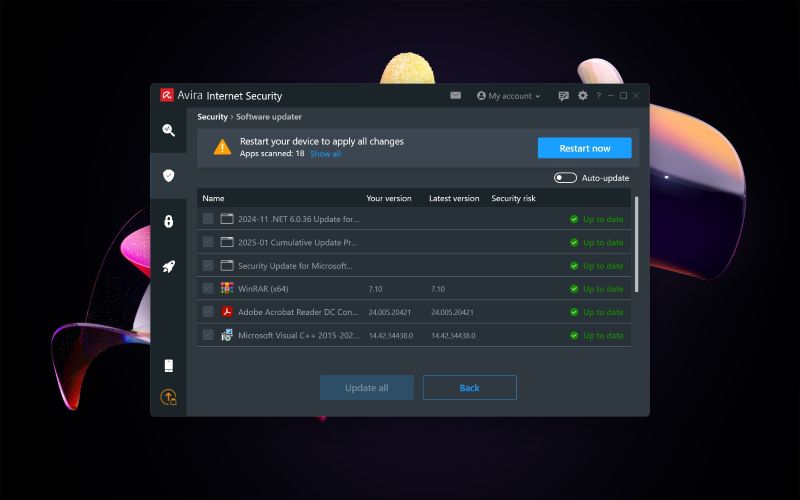
Task: Open the settings gear icon
Action: [583, 95]
